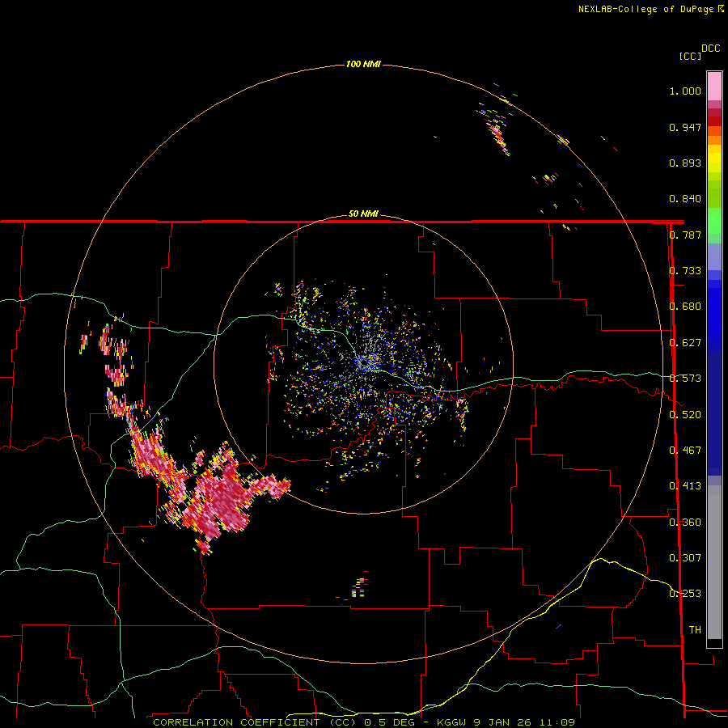Select the 0.520 scale value

tap(685, 414)
